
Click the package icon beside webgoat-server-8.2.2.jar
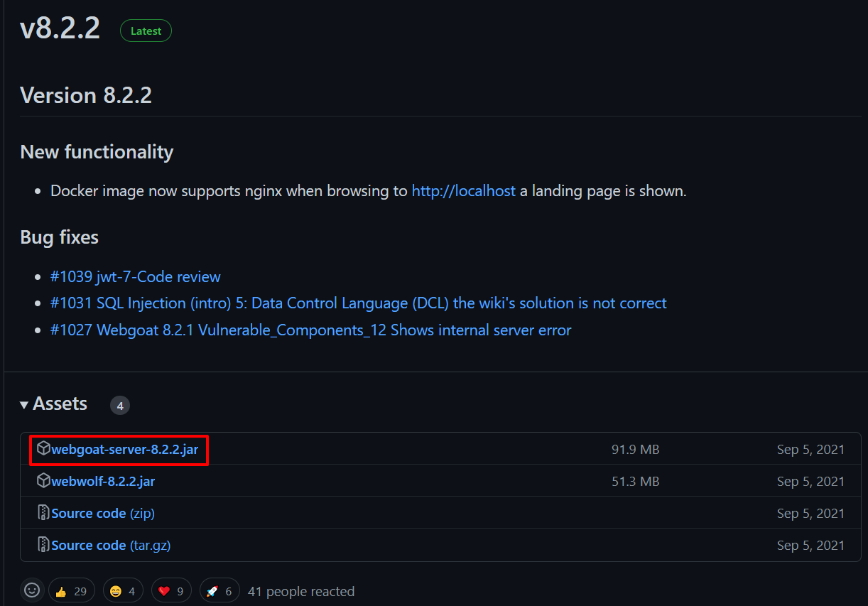(x=44, y=449)
